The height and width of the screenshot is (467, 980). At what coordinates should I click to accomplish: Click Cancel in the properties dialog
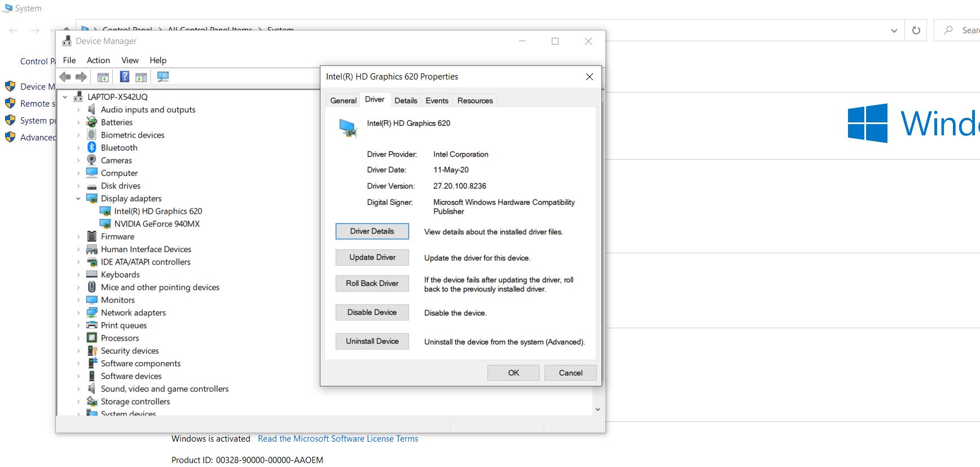pos(570,373)
